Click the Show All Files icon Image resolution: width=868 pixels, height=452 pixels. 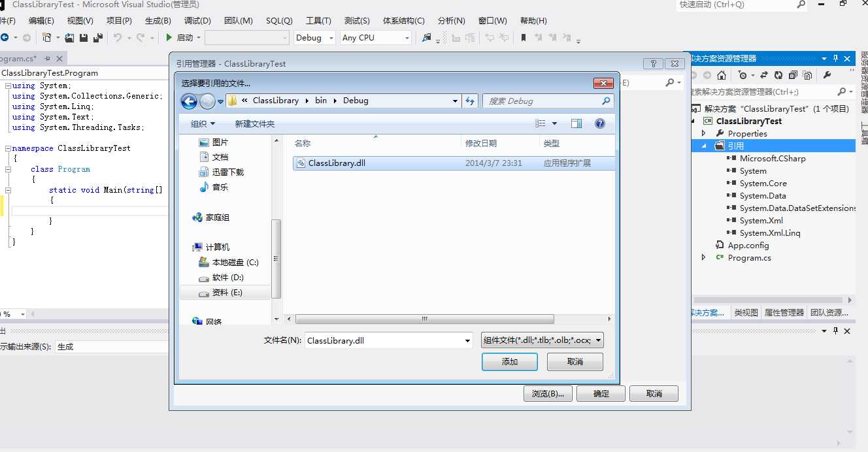point(808,75)
